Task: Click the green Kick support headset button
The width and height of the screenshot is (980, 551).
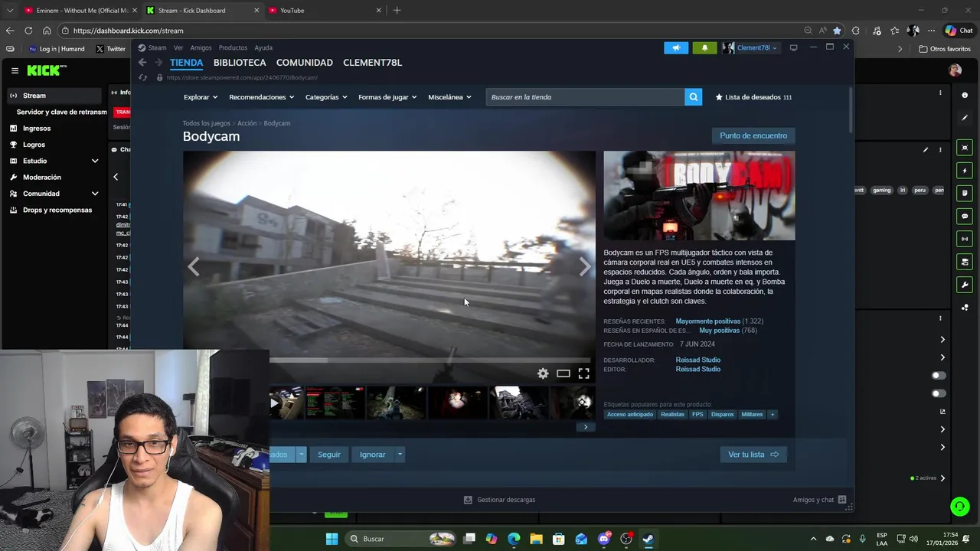Action: click(x=959, y=507)
